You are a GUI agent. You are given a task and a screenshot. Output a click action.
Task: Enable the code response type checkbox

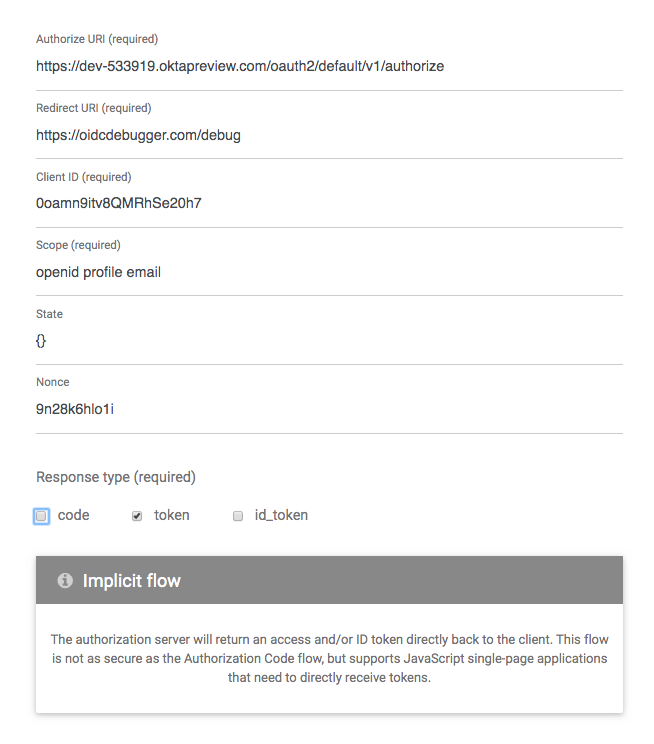click(x=41, y=516)
